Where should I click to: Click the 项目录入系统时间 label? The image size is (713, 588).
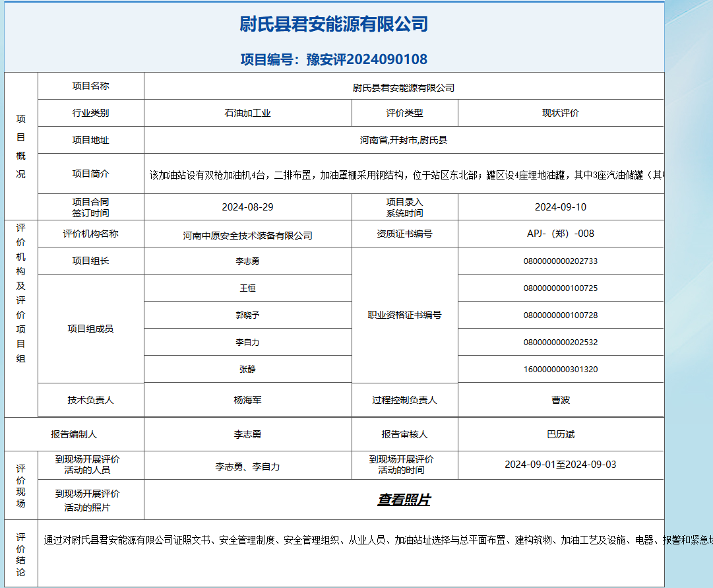tap(405, 207)
